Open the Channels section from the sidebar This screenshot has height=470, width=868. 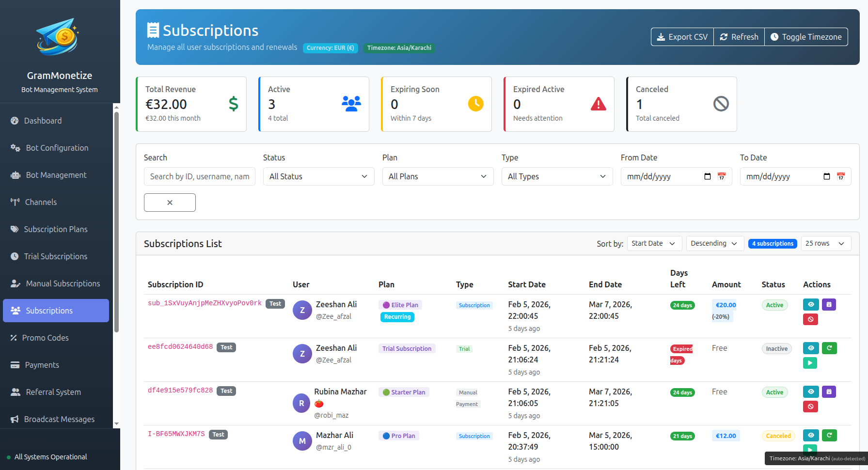coord(41,202)
